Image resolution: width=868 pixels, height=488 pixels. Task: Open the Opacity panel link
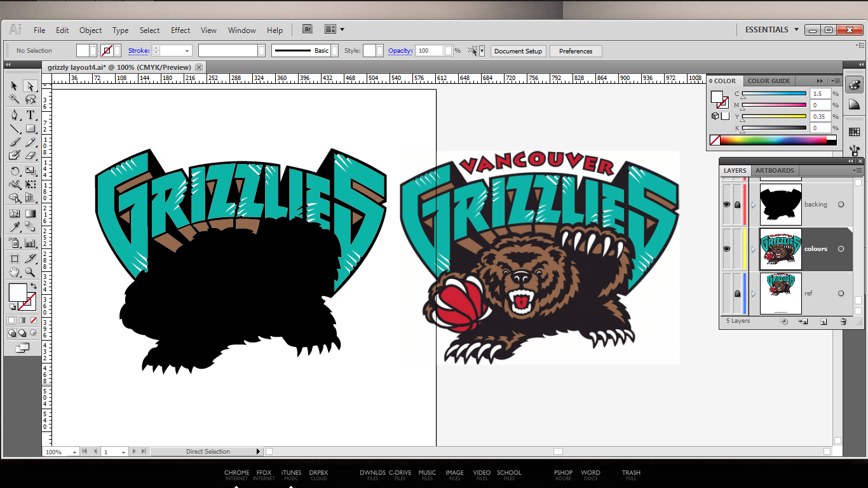coord(400,51)
